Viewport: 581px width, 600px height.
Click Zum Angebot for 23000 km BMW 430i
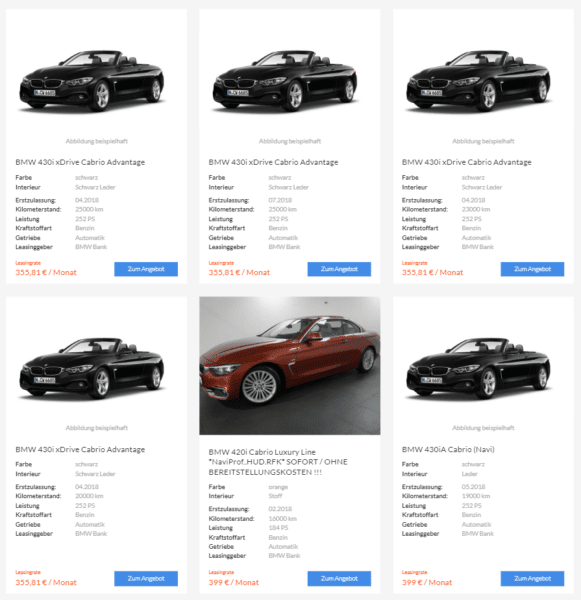coord(532,269)
